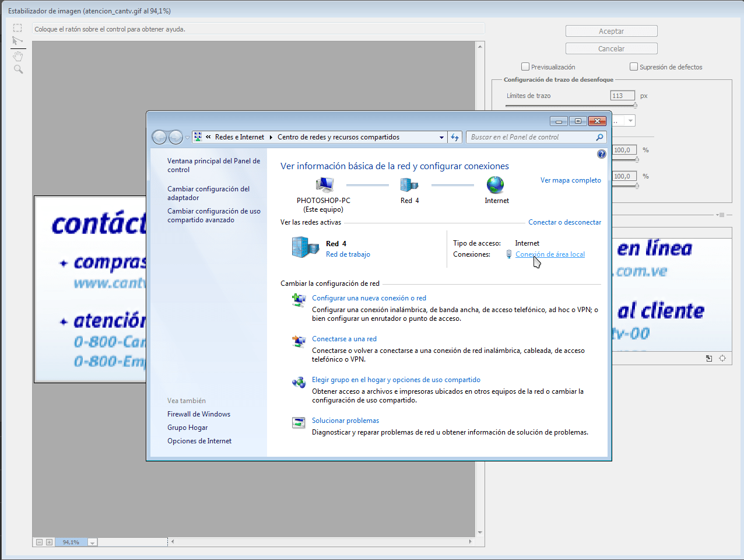This screenshot has width=744, height=560.
Task: Click the refresh button in address bar
Action: [455, 137]
